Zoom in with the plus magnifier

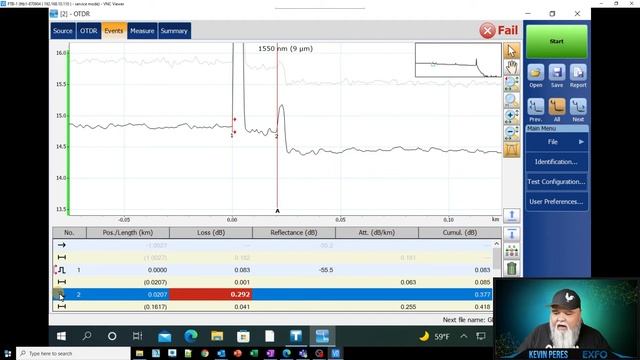511,116
